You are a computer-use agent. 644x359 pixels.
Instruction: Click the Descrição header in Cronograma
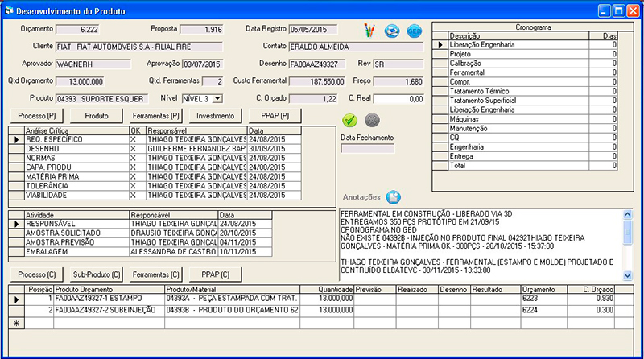tap(518, 35)
